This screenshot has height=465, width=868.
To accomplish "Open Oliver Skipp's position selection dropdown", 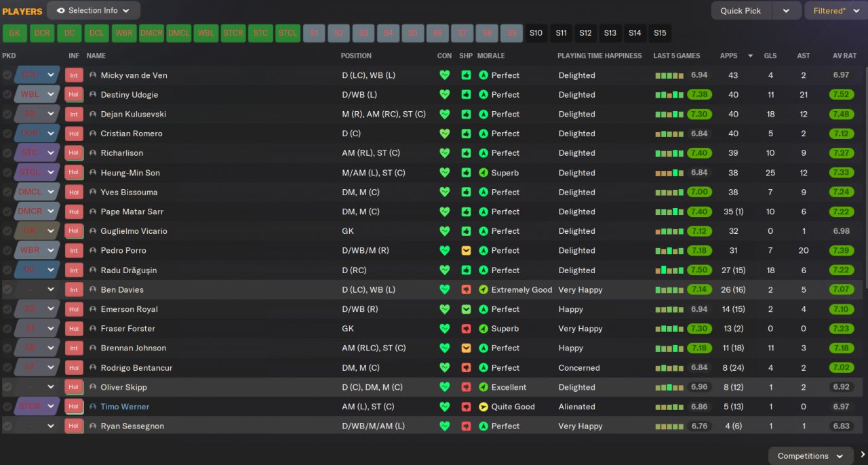I will pos(37,387).
